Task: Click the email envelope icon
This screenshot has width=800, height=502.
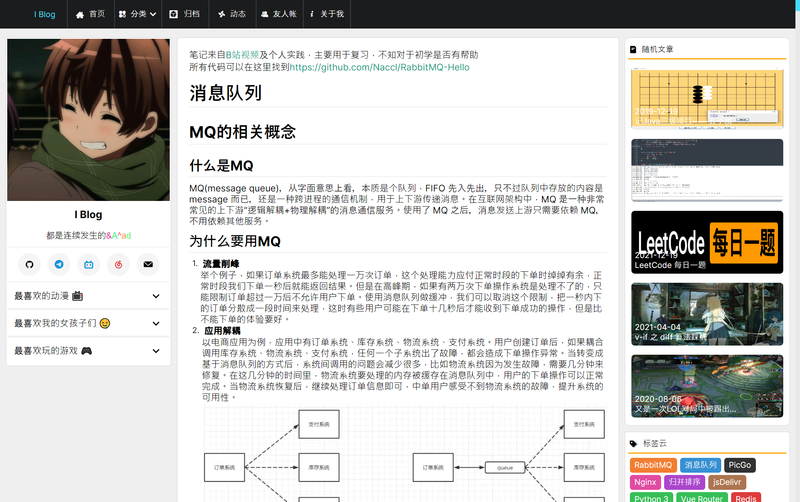Action: pos(148,264)
